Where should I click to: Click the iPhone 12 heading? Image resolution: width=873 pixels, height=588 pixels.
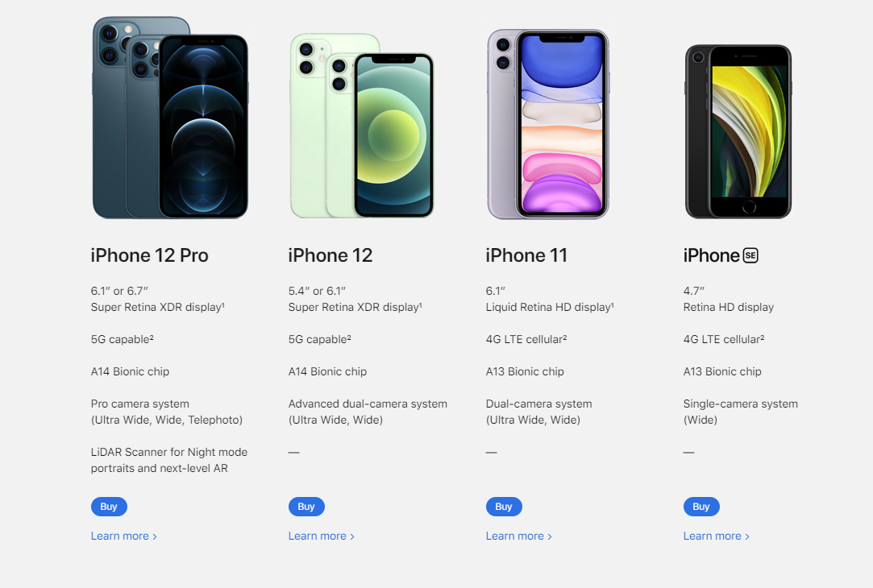coord(330,255)
